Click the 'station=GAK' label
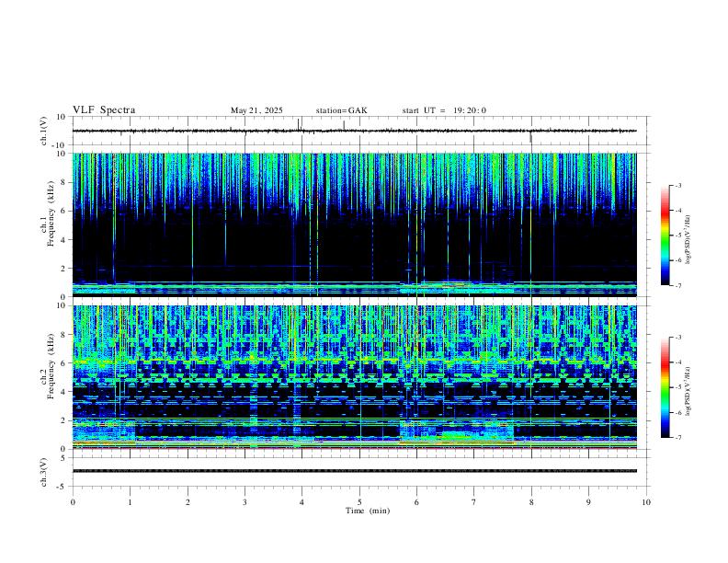 (x=341, y=110)
